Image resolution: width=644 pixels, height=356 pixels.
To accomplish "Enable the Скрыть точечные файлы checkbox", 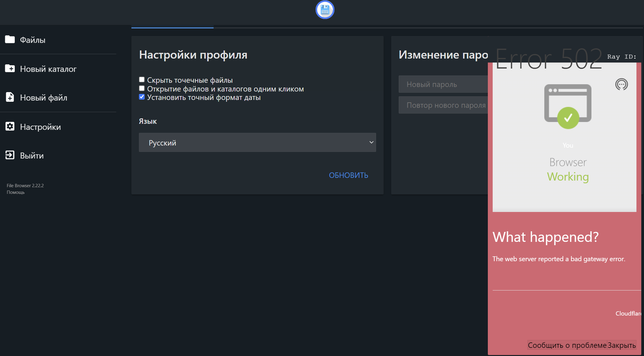I will click(x=142, y=79).
